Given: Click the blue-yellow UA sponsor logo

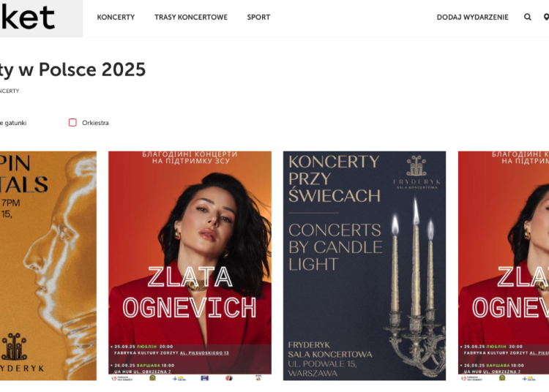Looking at the screenshot, I should (x=179, y=378).
